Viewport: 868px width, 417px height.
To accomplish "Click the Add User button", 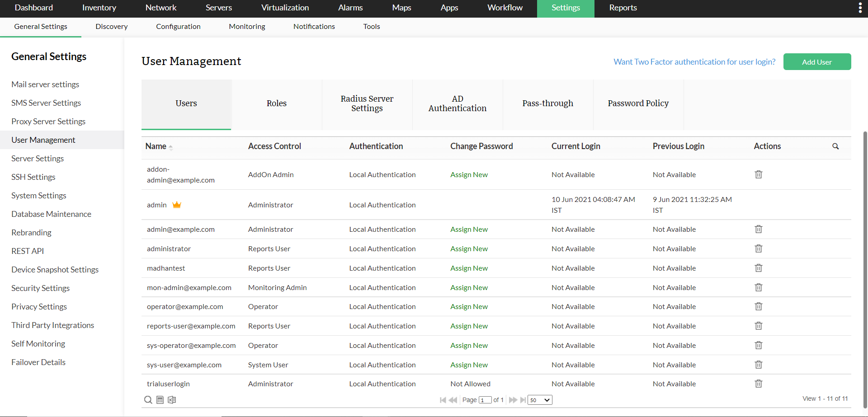I will pyautogui.click(x=816, y=62).
